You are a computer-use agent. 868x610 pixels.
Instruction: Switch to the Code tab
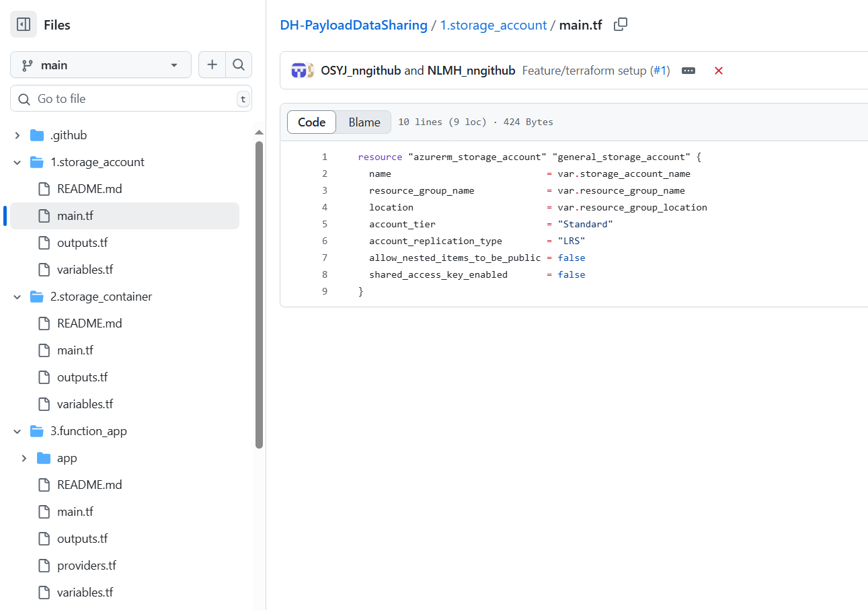(312, 122)
